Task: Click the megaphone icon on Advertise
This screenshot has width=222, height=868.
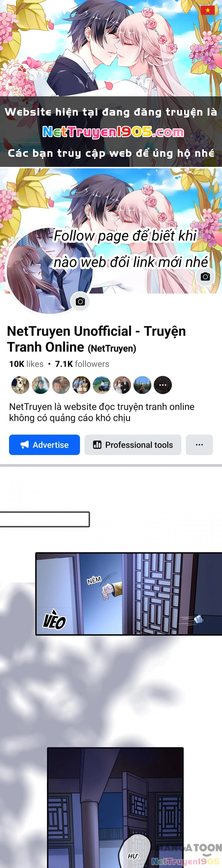Action: [x=25, y=445]
